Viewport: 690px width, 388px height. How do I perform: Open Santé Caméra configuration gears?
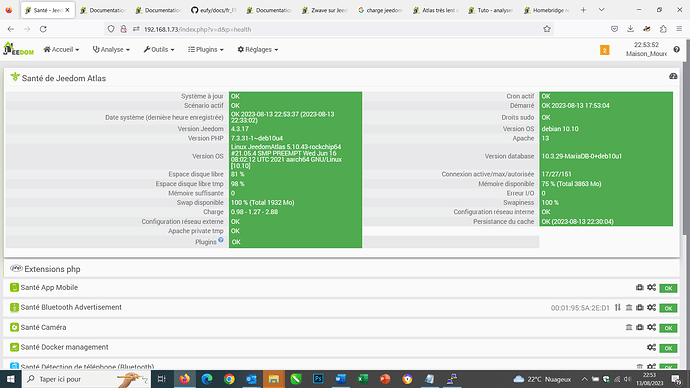pyautogui.click(x=652, y=327)
